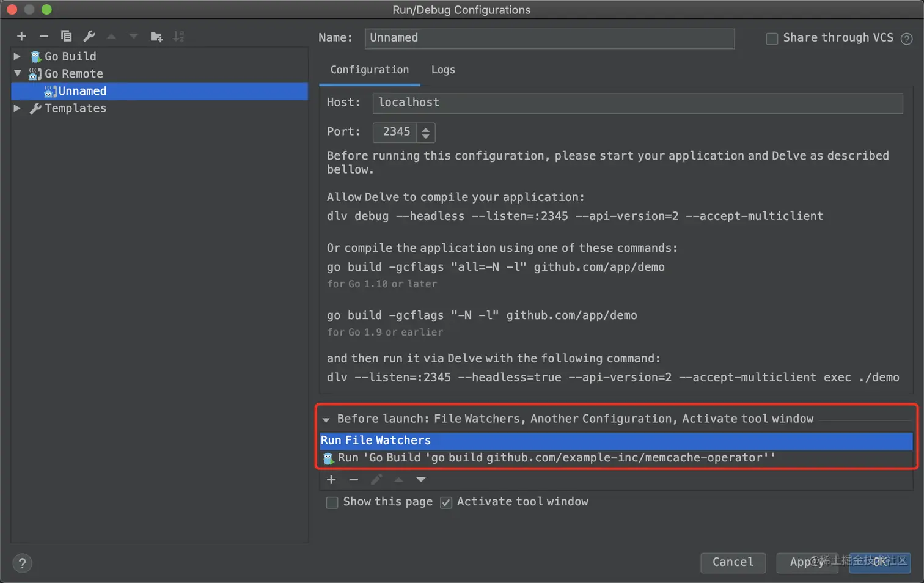This screenshot has width=924, height=583.
Task: Move before launch task down
Action: [x=421, y=480]
